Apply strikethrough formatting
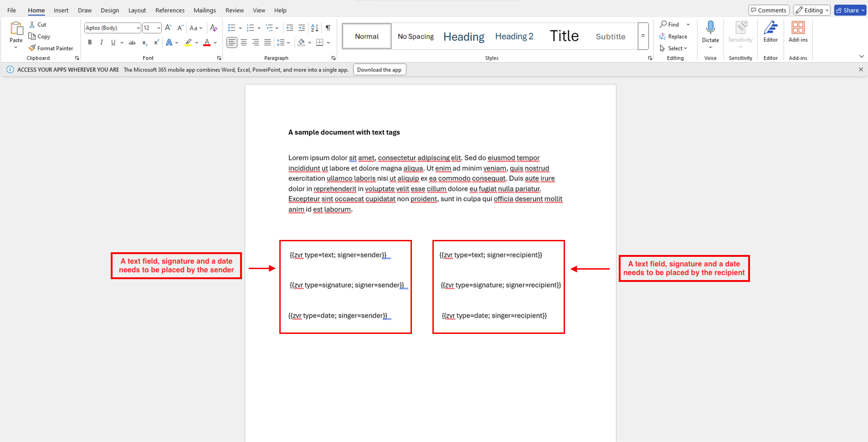 [x=132, y=42]
